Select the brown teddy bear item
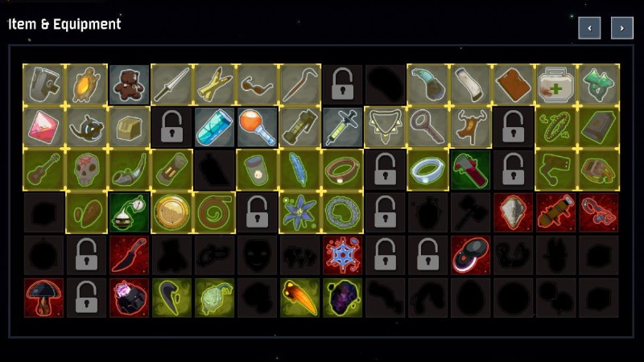 click(129, 84)
